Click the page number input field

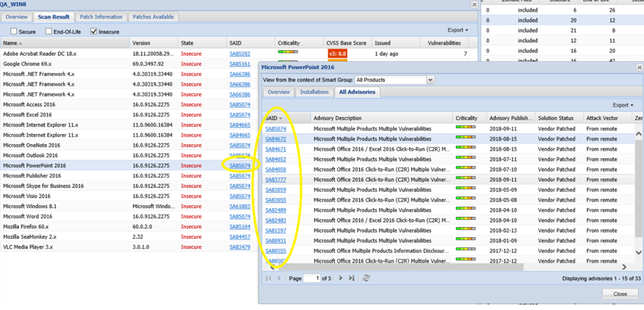click(x=312, y=278)
